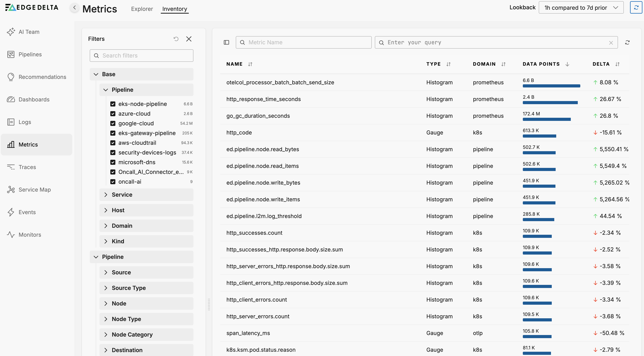Open the AI Team sparkle icon
This screenshot has height=356, width=644.
(11, 32)
